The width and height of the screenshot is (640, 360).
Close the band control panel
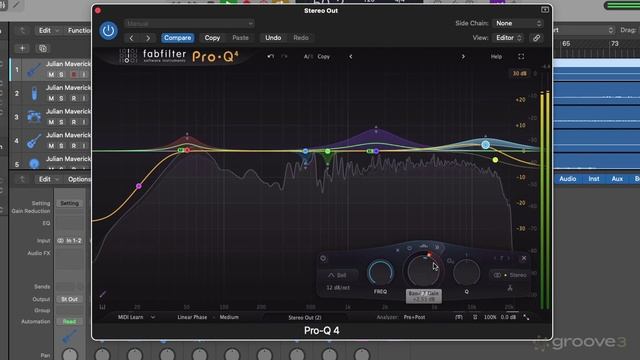pos(524,258)
